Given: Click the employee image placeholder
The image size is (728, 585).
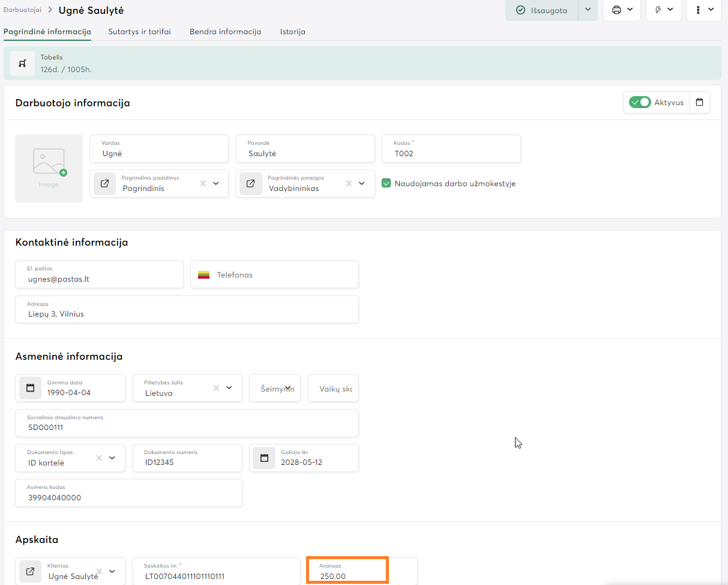Looking at the screenshot, I should pyautogui.click(x=49, y=168).
